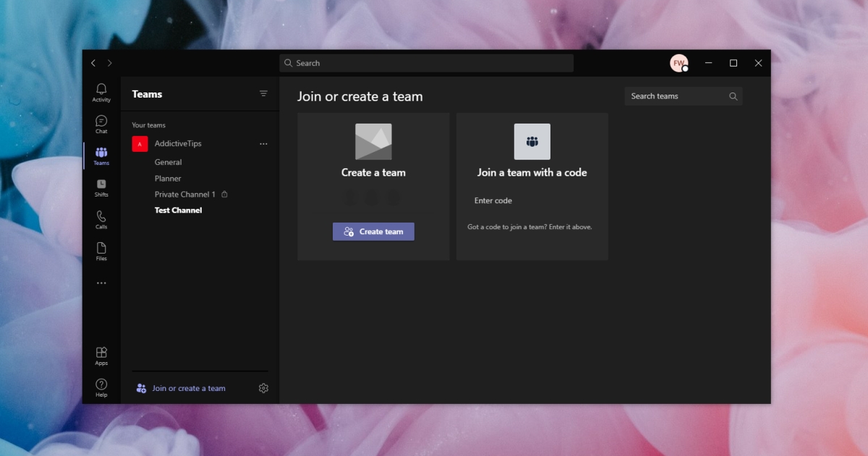Select the Planner channel

click(x=168, y=178)
